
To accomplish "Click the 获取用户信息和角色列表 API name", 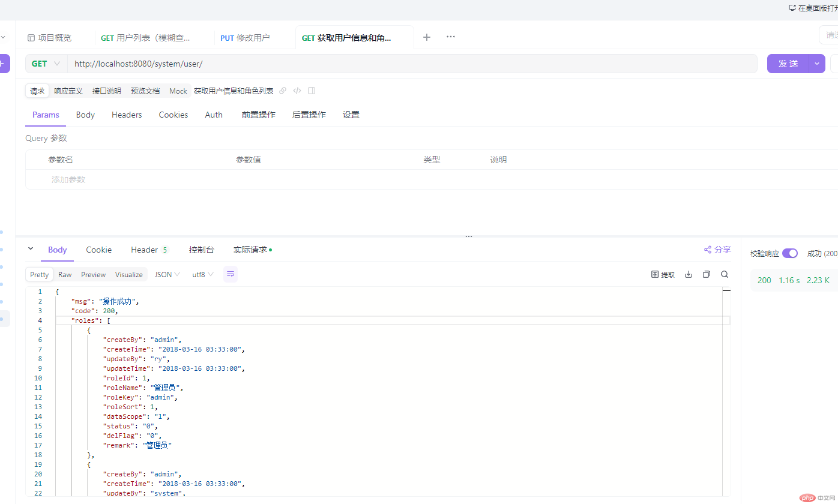I will [x=234, y=91].
